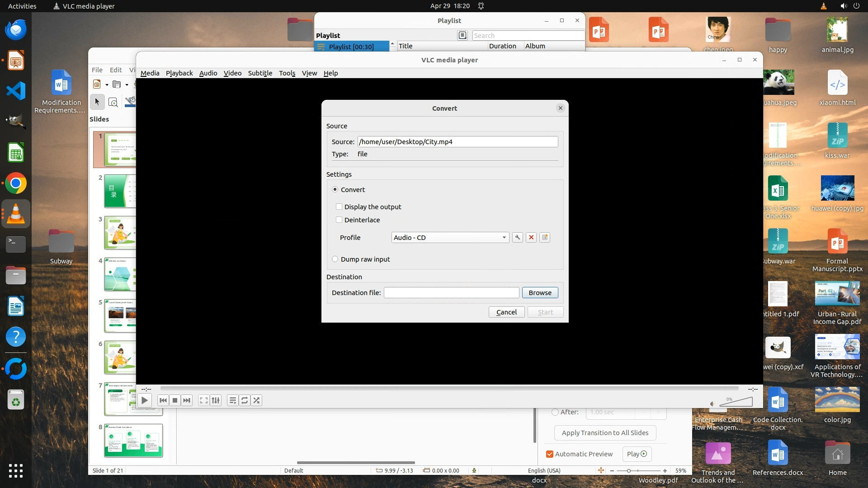Enable the Deinterlace checkbox
Screen dimensions: 868x488
339,220
